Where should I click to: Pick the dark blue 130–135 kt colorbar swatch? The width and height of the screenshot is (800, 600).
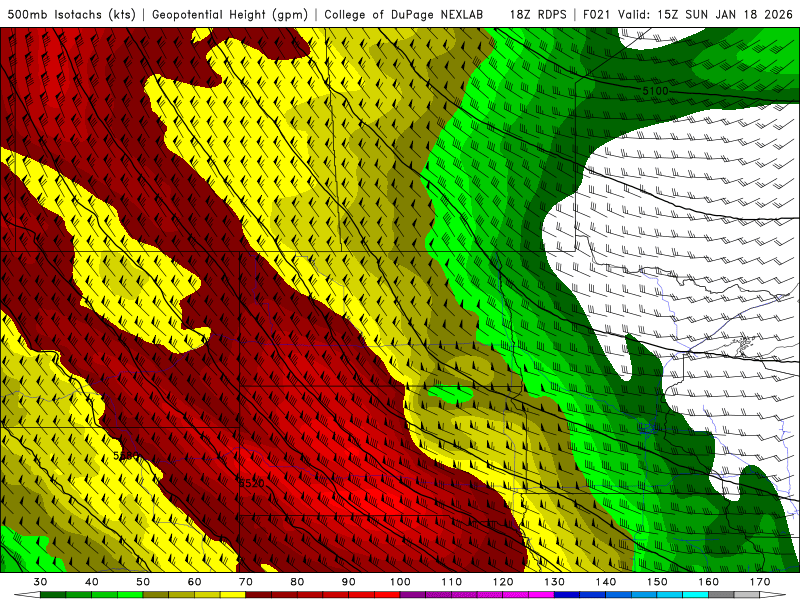[x=567, y=595]
